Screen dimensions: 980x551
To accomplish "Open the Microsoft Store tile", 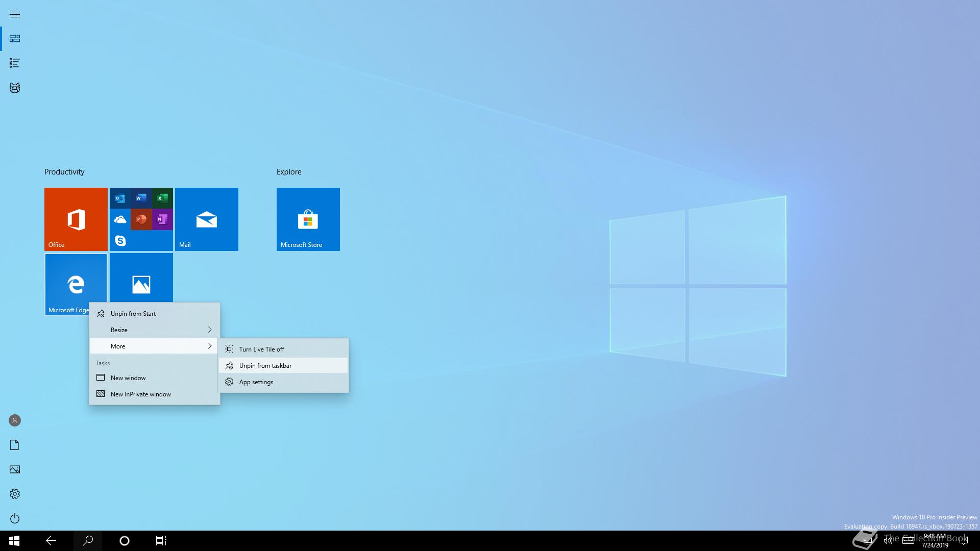I will (x=308, y=219).
